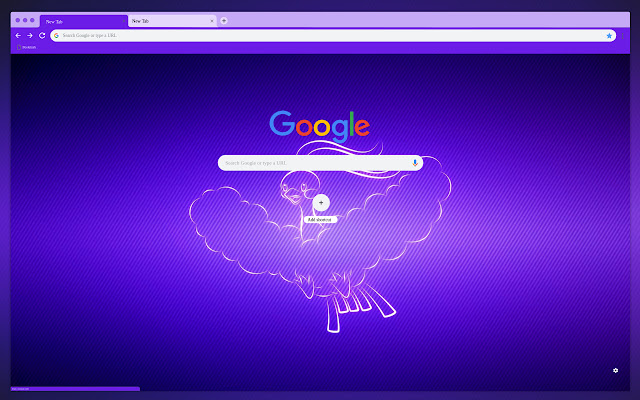The image size is (640, 400).
Task: Click the Google icon in address bar
Action: point(56,36)
